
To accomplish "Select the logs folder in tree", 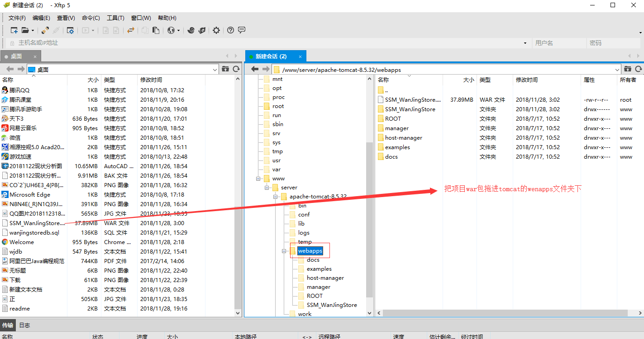I will tap(304, 233).
